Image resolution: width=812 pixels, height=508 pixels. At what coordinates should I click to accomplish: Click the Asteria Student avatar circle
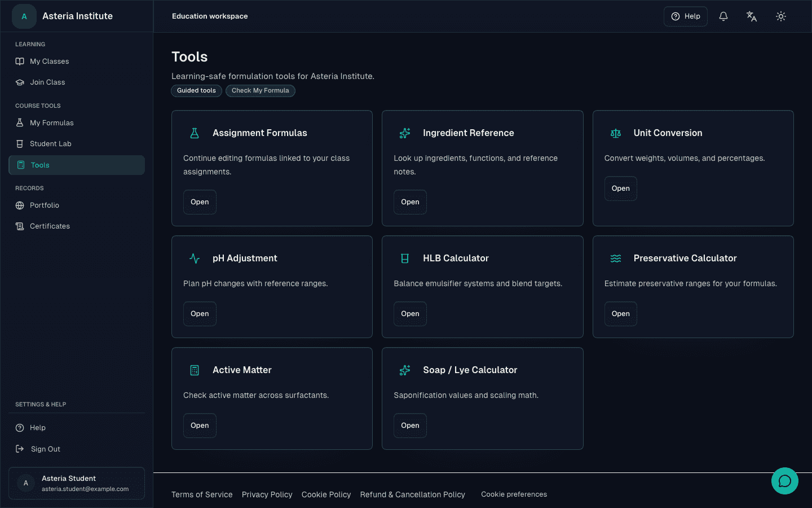[25, 483]
